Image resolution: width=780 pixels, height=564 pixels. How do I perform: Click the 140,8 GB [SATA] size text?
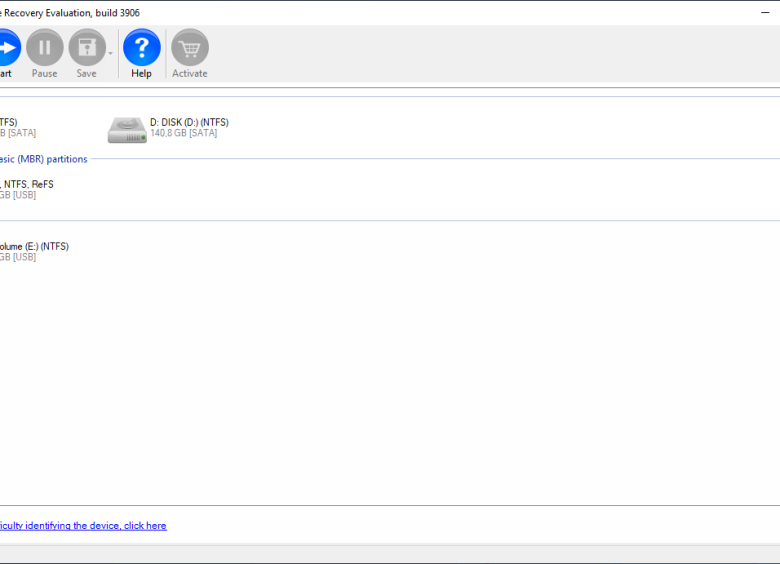tap(183, 133)
